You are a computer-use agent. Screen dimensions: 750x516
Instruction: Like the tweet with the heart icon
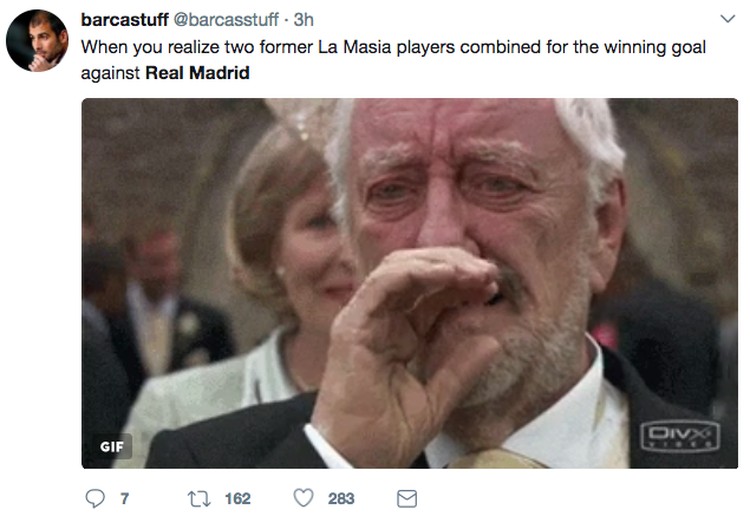pos(303,498)
